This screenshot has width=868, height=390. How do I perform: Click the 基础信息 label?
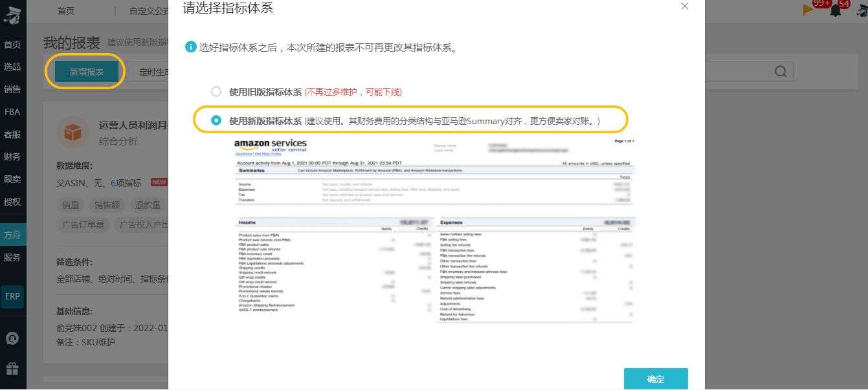coord(74,311)
